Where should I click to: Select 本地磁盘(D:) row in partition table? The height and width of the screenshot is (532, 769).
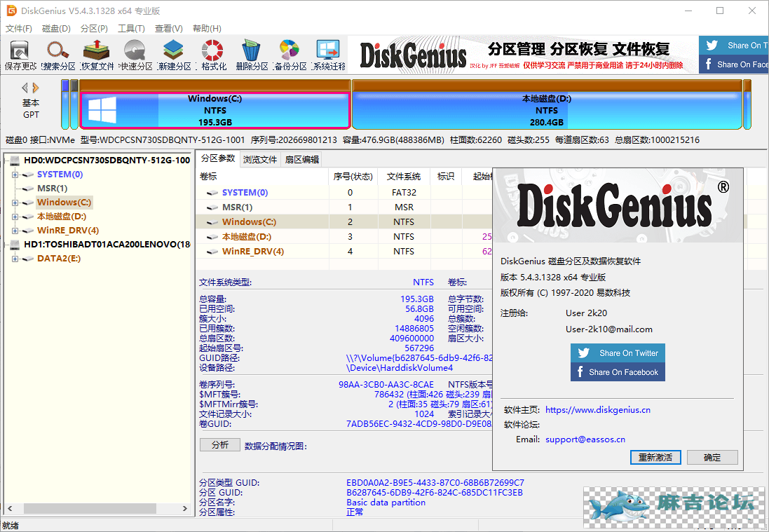[x=345, y=237]
